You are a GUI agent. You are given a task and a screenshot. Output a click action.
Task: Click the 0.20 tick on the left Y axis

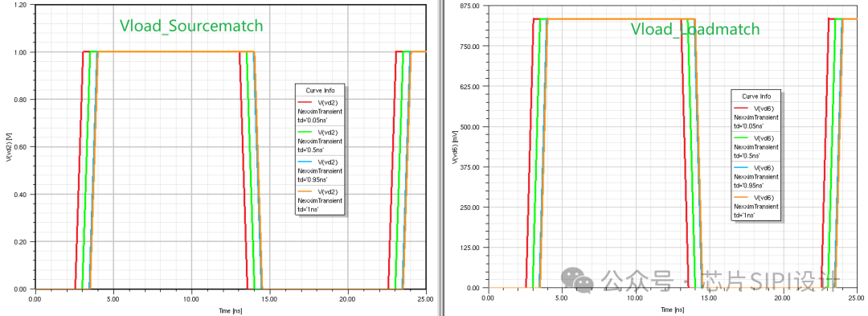tap(20, 242)
